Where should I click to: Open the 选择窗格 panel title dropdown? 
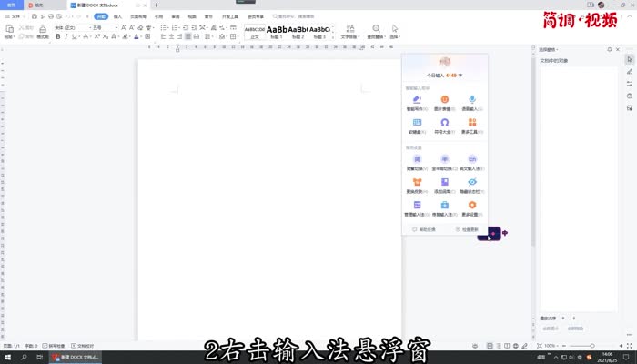(549, 49)
